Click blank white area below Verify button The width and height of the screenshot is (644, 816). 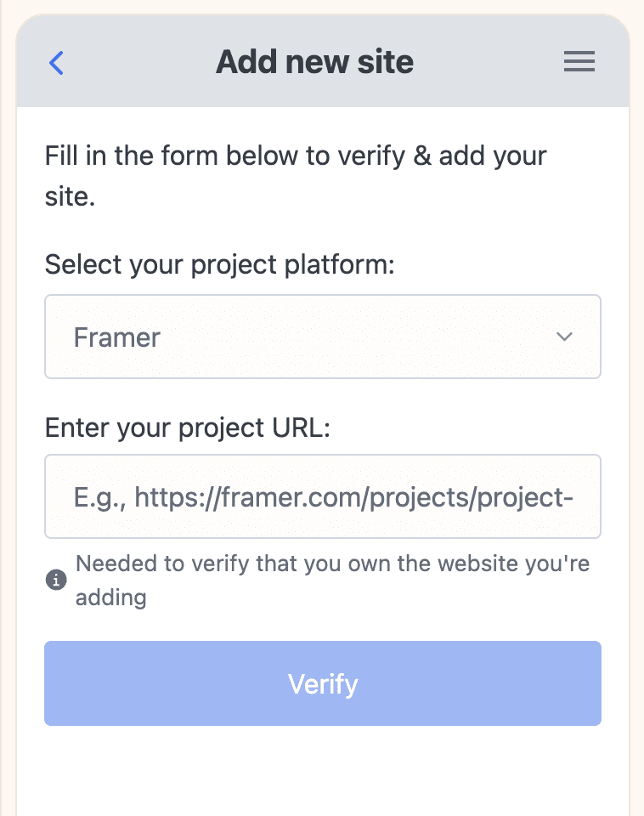coord(323,773)
